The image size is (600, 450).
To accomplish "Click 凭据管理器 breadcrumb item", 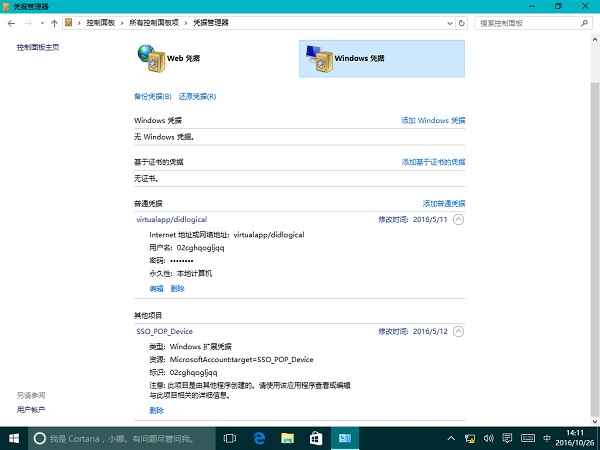I will [x=210, y=23].
